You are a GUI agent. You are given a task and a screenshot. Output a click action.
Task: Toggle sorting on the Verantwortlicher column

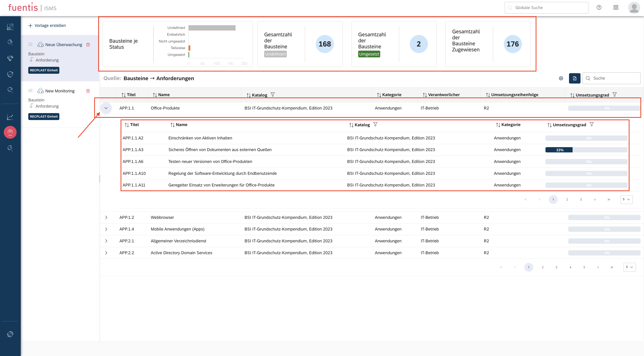[425, 95]
